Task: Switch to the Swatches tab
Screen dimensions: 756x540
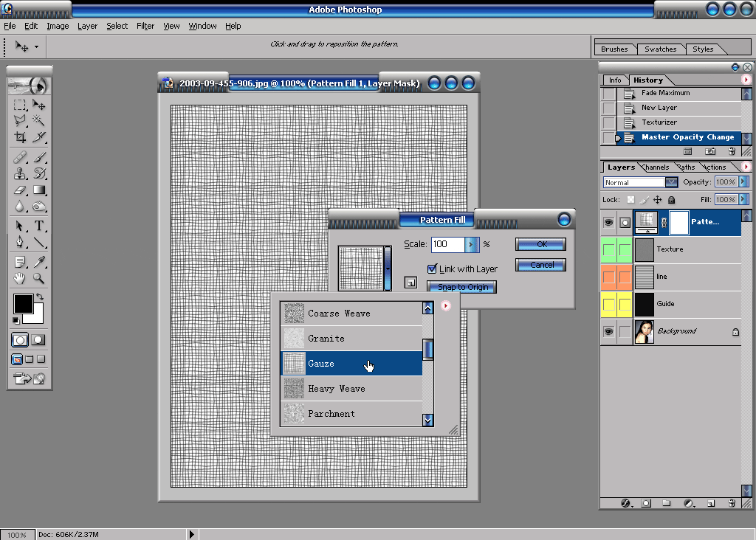Action: tap(661, 49)
